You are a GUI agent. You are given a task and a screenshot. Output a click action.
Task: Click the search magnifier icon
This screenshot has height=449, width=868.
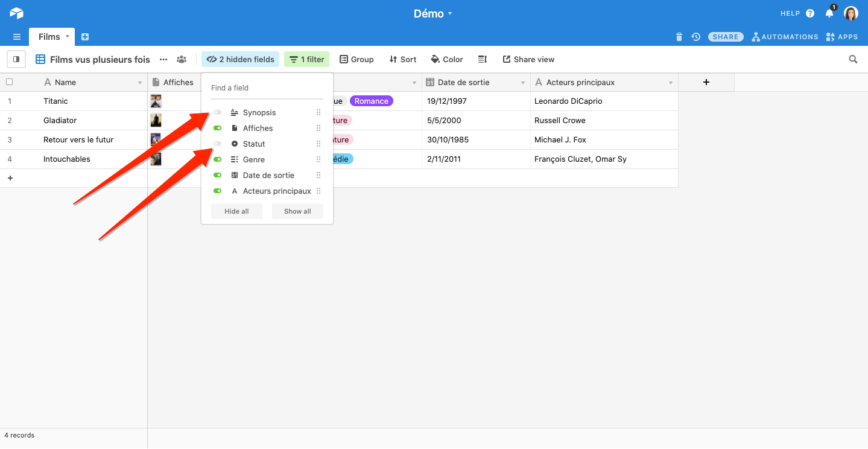pyautogui.click(x=853, y=59)
